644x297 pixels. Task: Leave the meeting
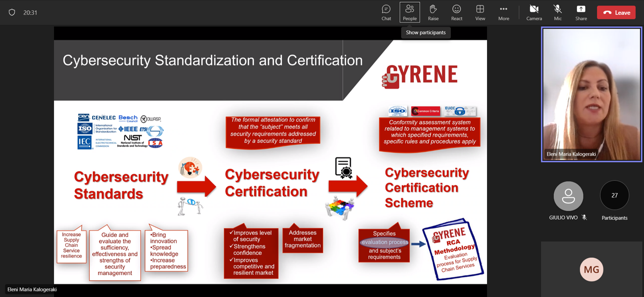(x=616, y=12)
